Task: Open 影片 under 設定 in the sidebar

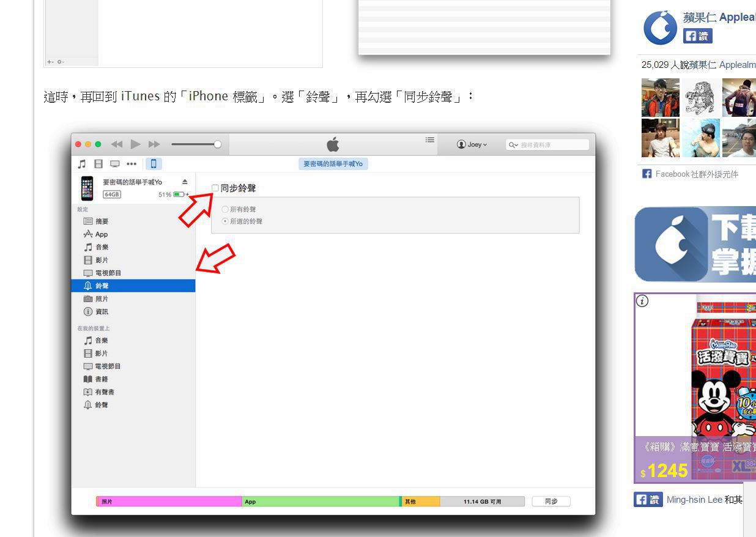Action: tap(133, 260)
